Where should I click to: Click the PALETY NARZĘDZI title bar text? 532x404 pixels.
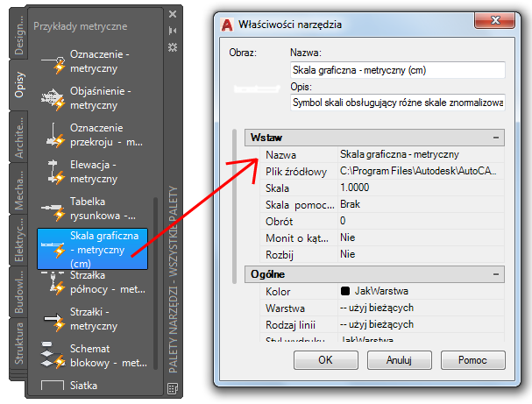click(x=173, y=280)
